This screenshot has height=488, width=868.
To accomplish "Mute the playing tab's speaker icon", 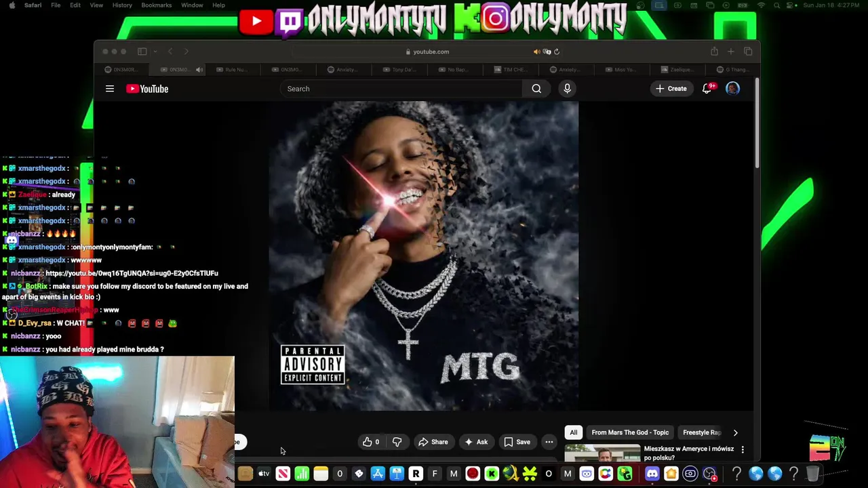I will [x=199, y=69].
